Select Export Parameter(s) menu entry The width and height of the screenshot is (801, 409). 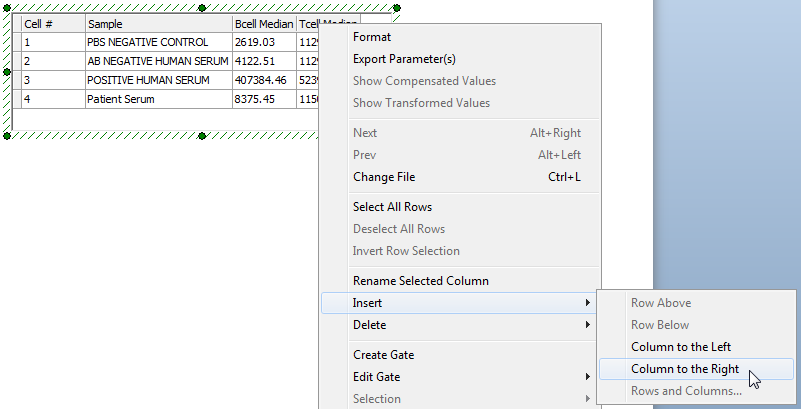[404, 59]
